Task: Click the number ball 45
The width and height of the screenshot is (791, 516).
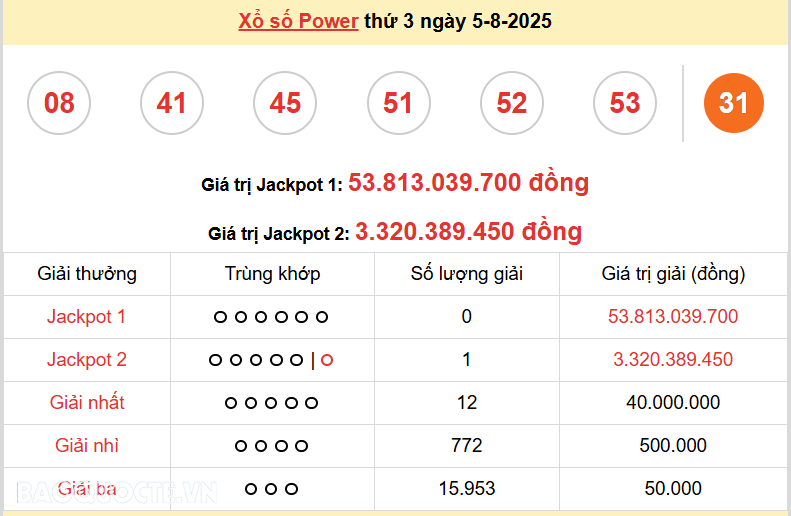Action: tap(285, 103)
